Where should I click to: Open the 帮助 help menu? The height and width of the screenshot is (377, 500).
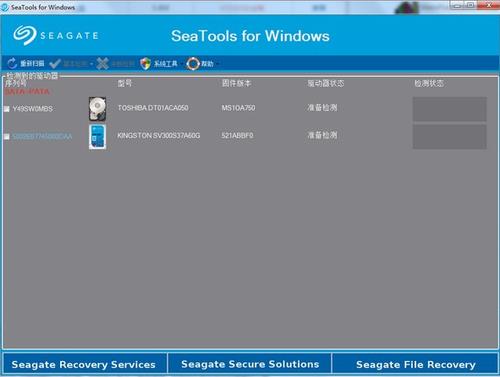(207, 63)
